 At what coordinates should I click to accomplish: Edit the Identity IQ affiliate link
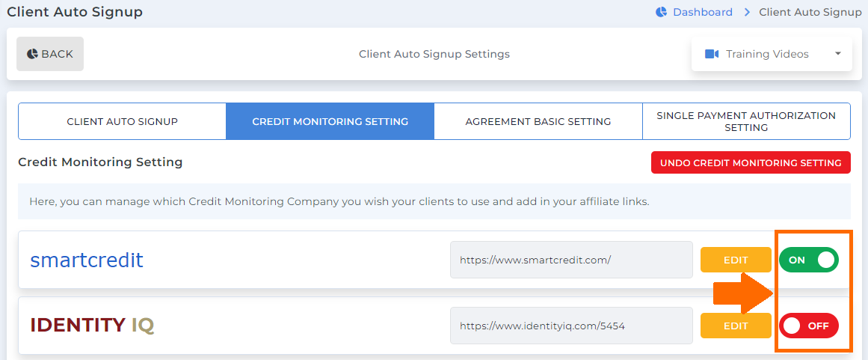click(736, 326)
